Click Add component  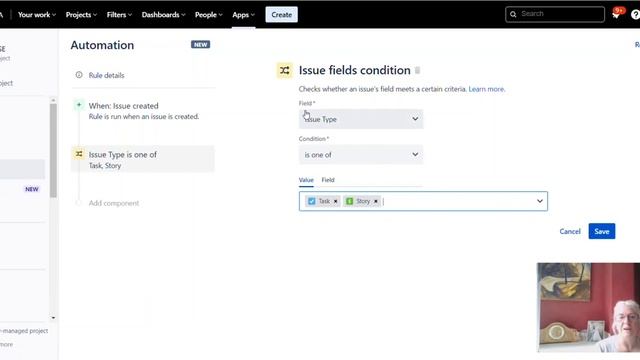114,203
